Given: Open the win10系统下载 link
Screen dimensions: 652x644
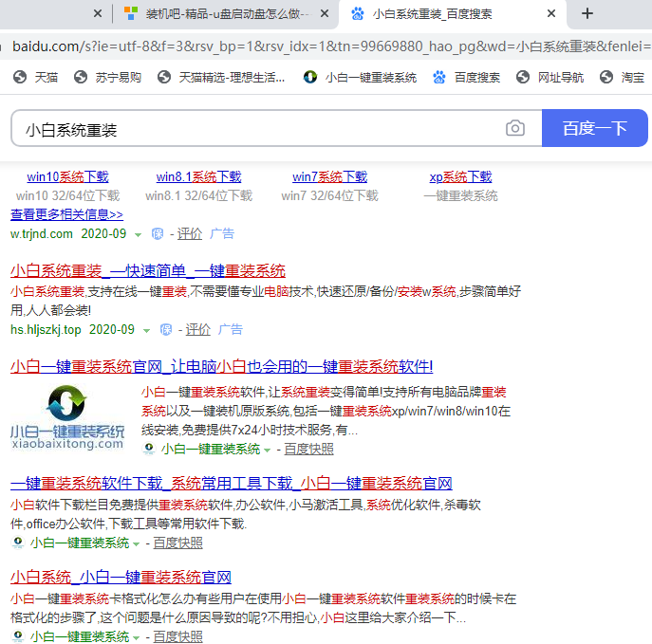Looking at the screenshot, I should pyautogui.click(x=67, y=176).
